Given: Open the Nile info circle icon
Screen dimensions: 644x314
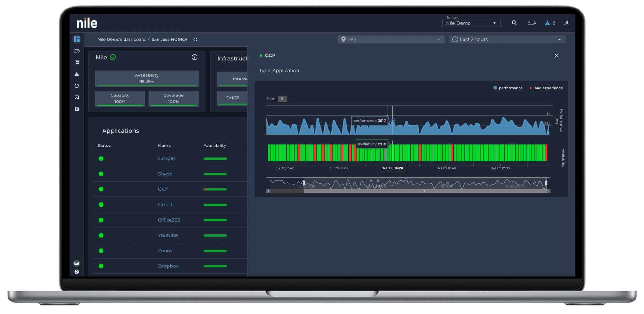Looking at the screenshot, I should (x=195, y=57).
